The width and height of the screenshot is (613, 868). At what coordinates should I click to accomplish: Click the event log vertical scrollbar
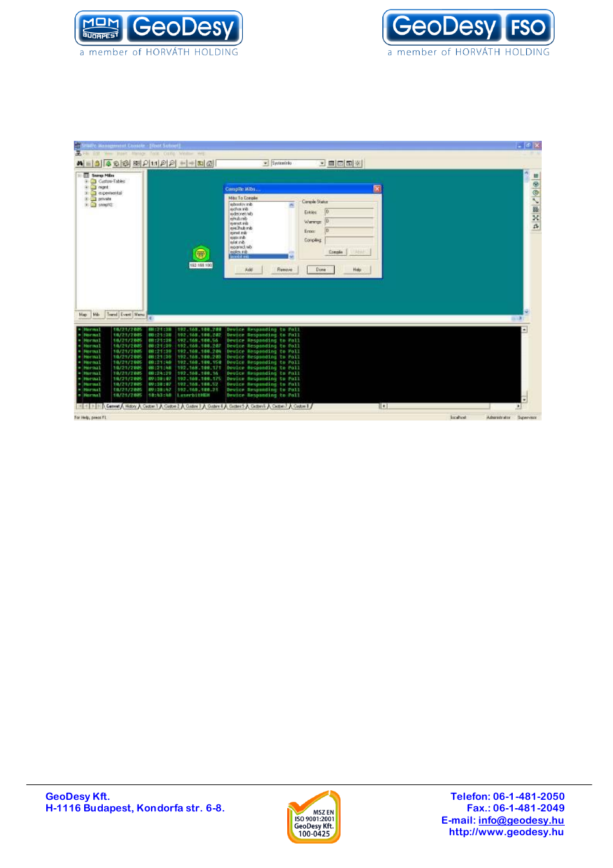[524, 365]
